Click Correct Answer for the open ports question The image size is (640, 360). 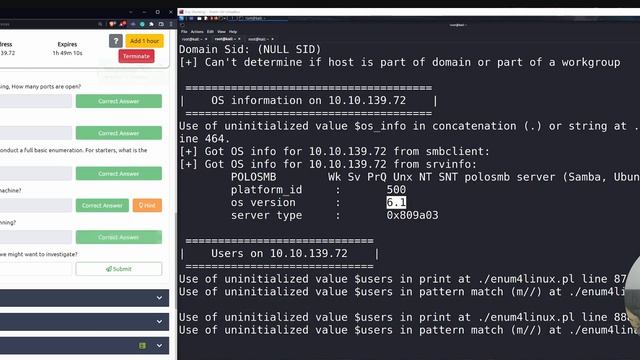119,101
